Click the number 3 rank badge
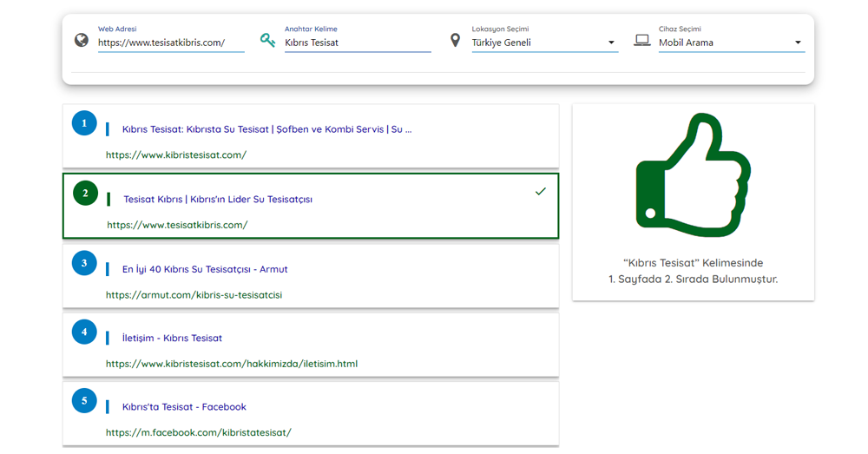The height and width of the screenshot is (454, 868). click(84, 263)
